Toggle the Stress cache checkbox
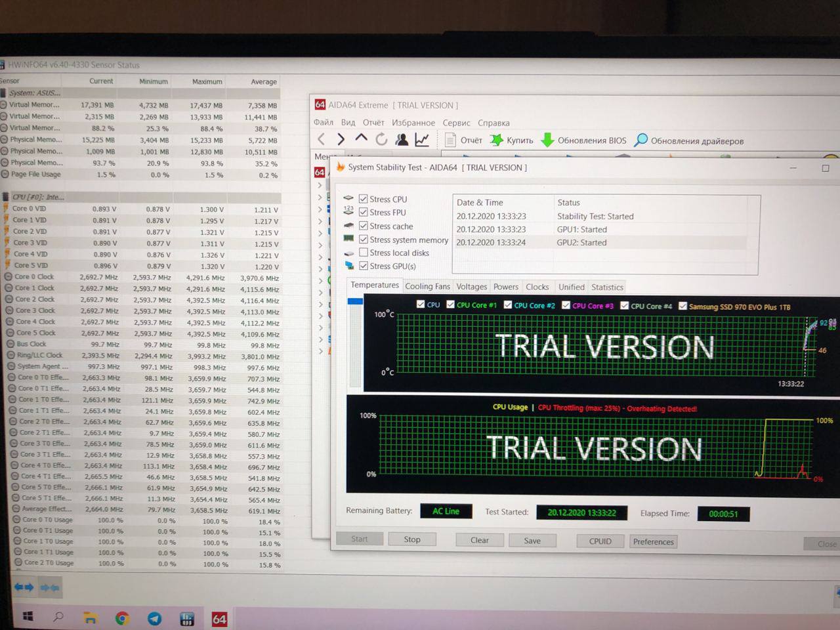 click(x=364, y=226)
